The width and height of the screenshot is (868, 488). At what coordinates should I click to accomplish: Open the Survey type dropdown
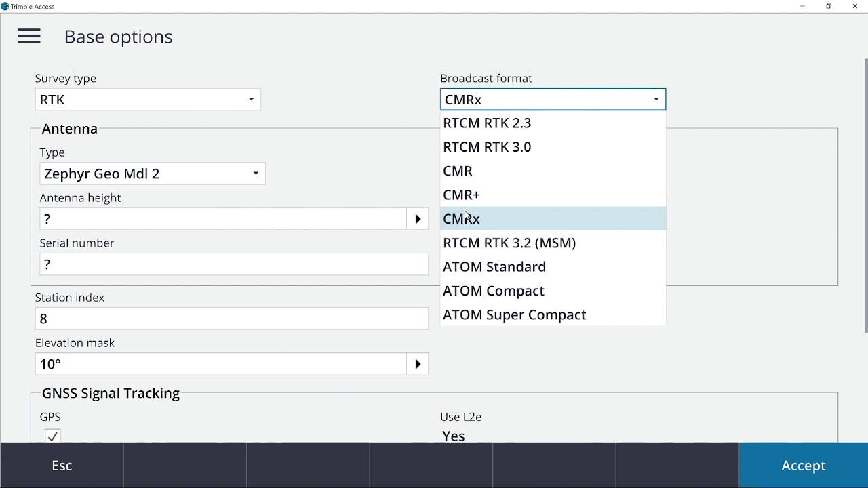(x=148, y=100)
